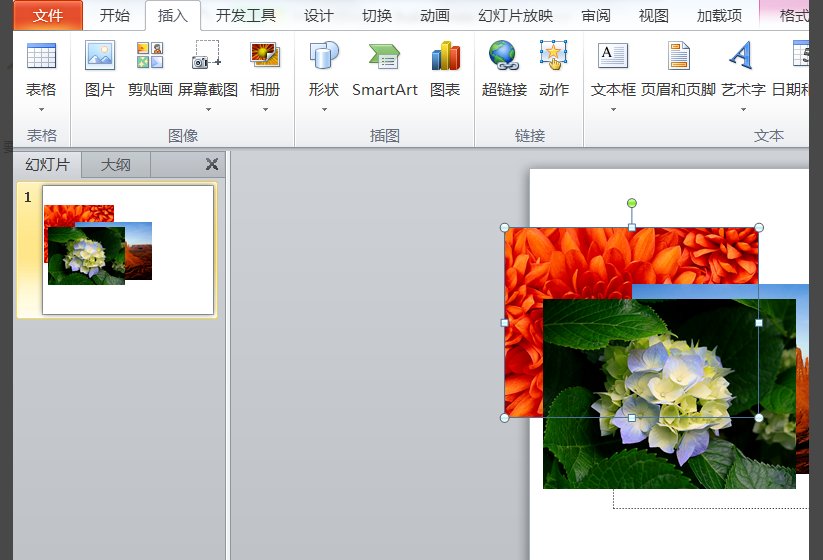Open 页眉和页脚 header and footer
Image resolution: width=823 pixels, height=560 pixels.
click(678, 68)
